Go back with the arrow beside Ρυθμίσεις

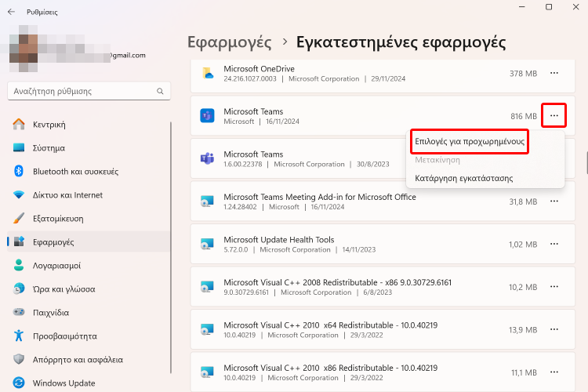(11, 12)
